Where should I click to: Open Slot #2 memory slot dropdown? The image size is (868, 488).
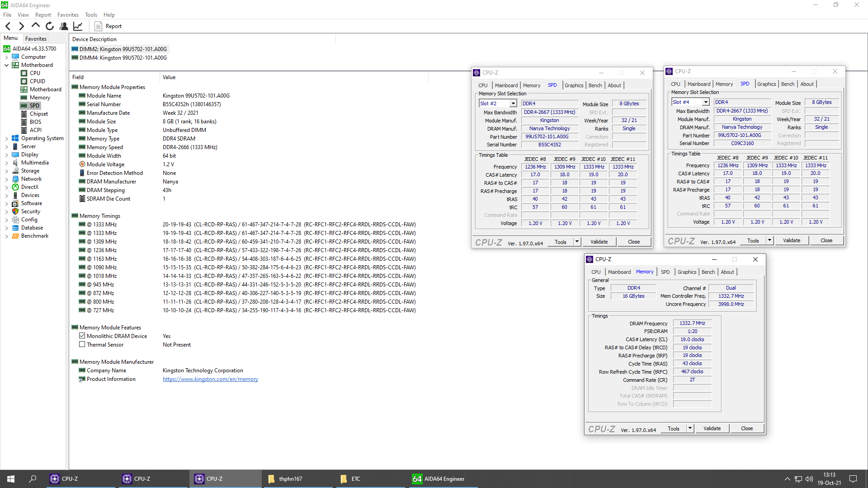(513, 103)
